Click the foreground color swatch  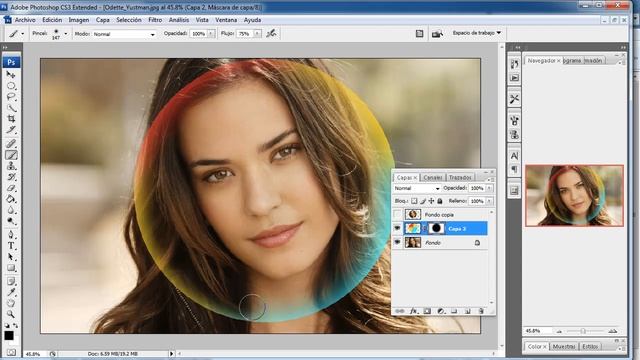click(9, 336)
